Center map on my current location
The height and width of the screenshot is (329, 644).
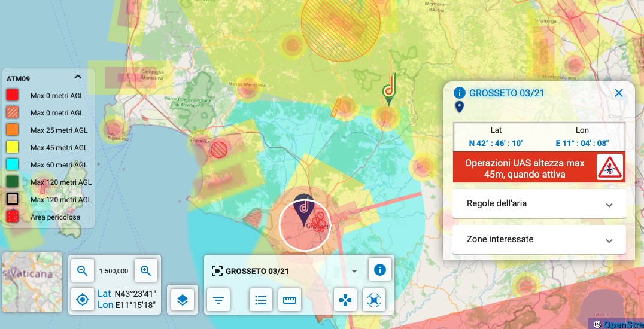(83, 299)
